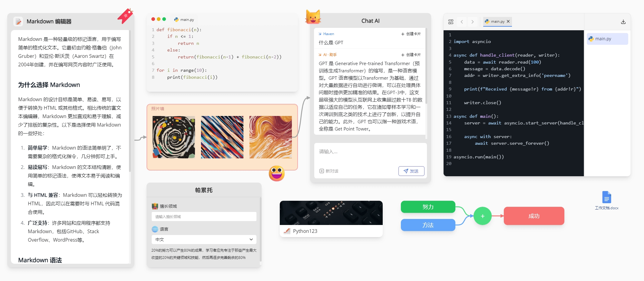Click the Python icon on the main.py tab
This screenshot has height=281, width=644.
pos(487,21)
